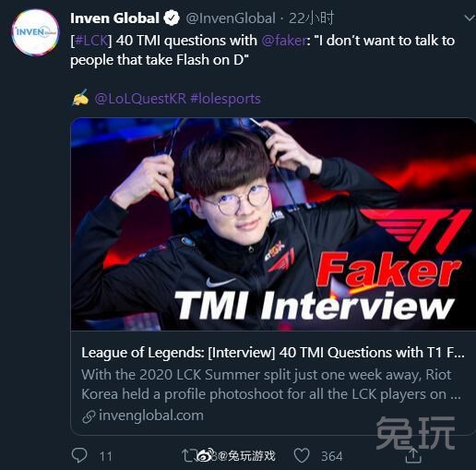Visit the @LoLQuestKR profile mention
Screen dimensions: 476x470
point(140,99)
